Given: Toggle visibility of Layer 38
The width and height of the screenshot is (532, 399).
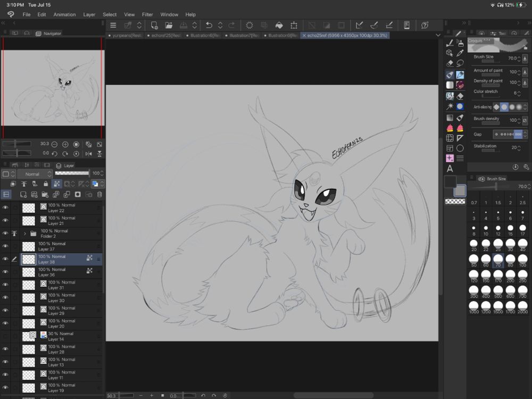Looking at the screenshot, I should point(5,259).
